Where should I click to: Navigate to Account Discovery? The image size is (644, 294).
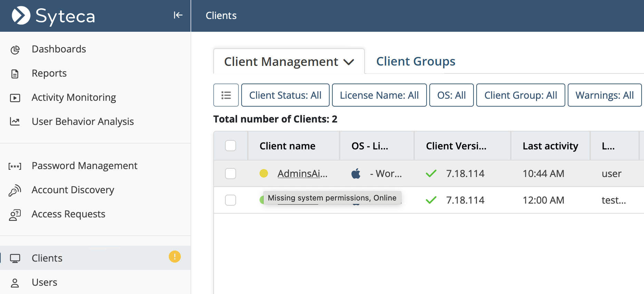click(x=72, y=190)
